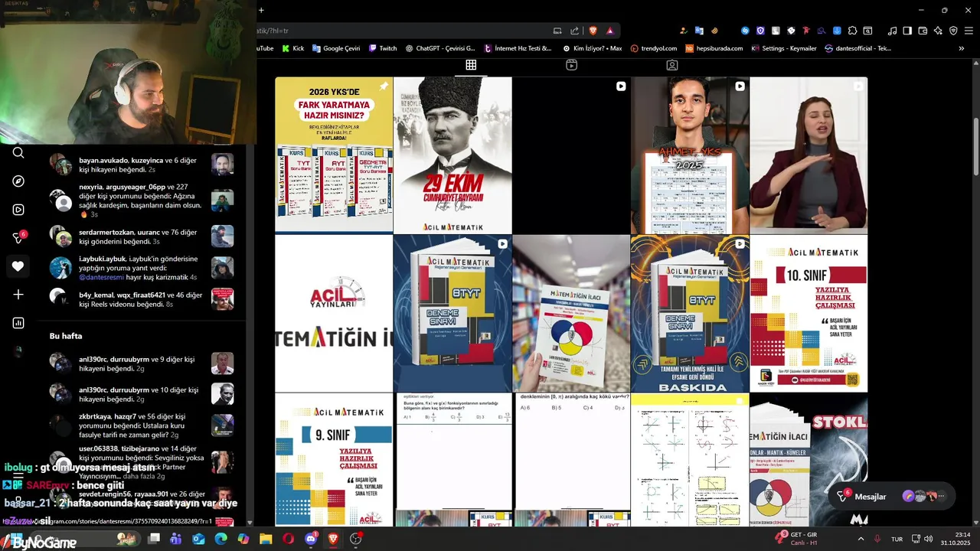Click the three-dots avatar in Mesajlar bar
The image size is (980, 551).
point(941,497)
